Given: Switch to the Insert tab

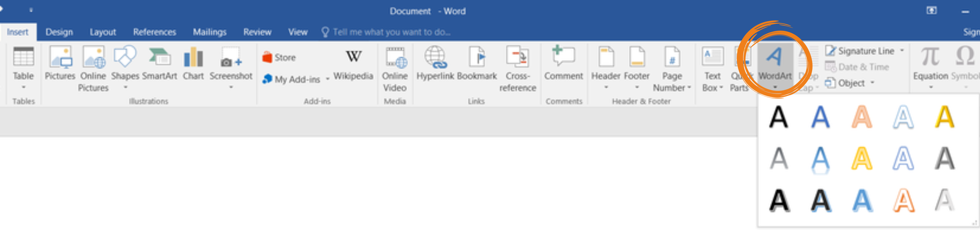Looking at the screenshot, I should point(18,32).
